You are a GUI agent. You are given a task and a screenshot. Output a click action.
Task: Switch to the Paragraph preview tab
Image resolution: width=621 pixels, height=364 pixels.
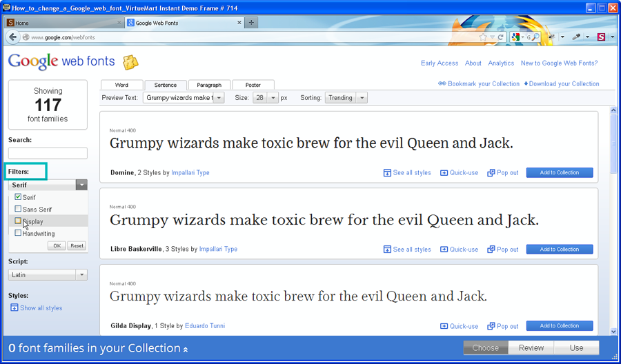click(x=208, y=85)
